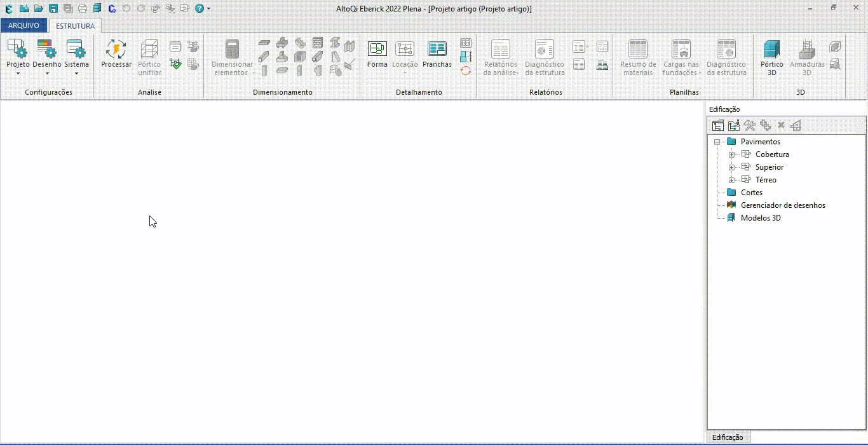
Task: Select the ESTRUTURA ribbon tab
Action: click(75, 26)
